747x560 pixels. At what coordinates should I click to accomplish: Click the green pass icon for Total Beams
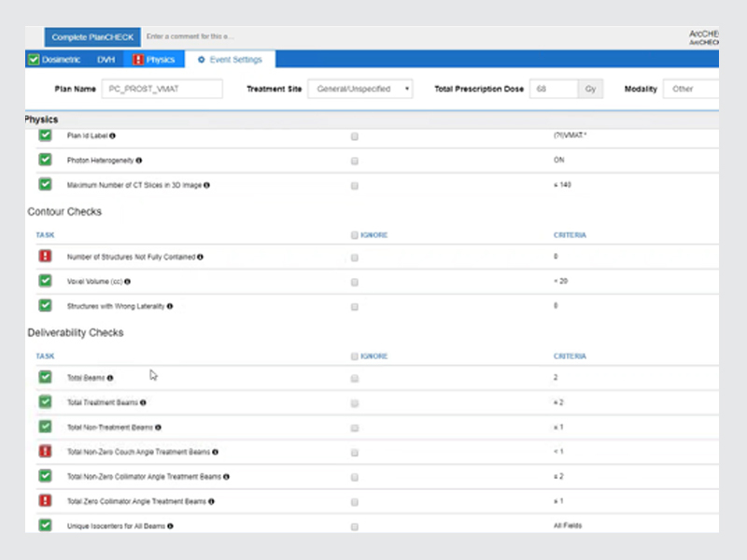[x=45, y=377]
